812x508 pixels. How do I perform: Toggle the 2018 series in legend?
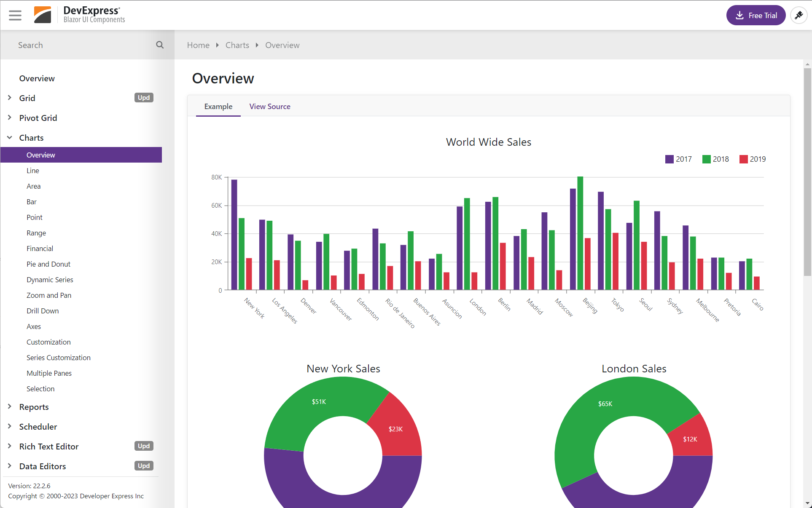pos(715,159)
